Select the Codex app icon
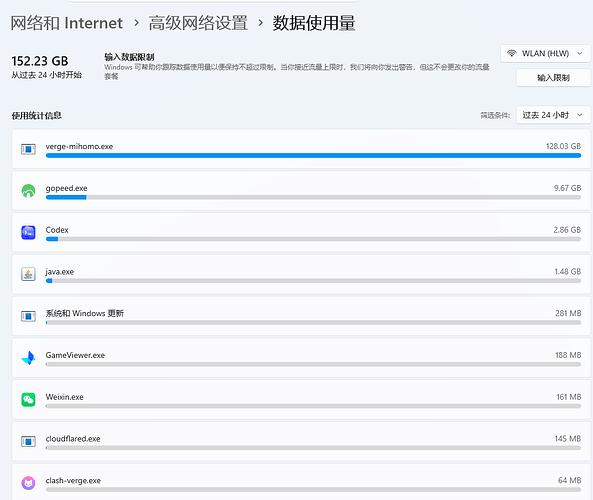The height and width of the screenshot is (500, 593). pos(28,233)
